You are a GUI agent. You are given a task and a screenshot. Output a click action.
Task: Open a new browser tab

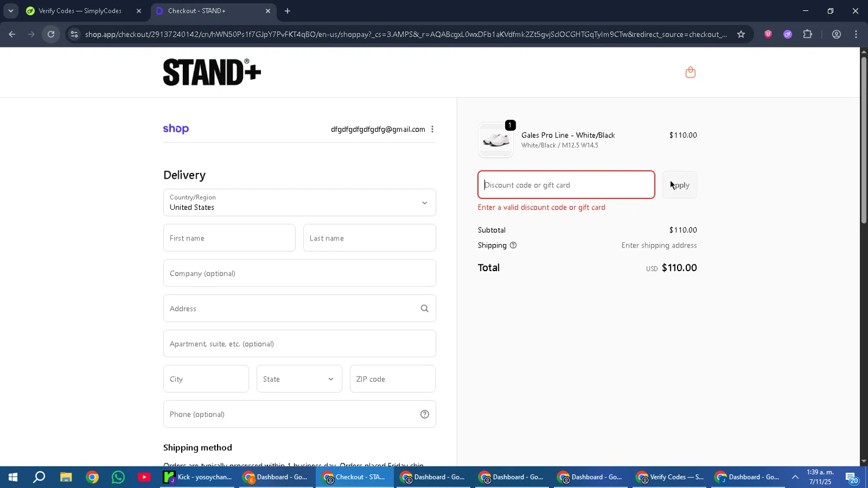coord(288,11)
